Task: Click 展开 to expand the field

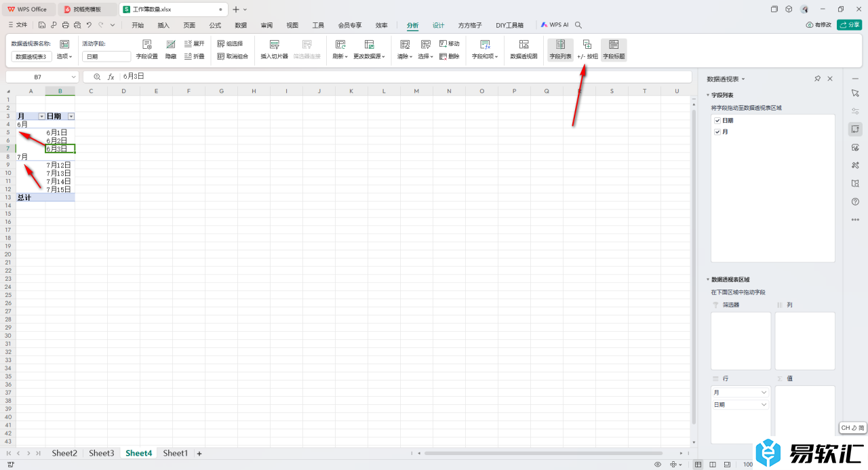Action: pyautogui.click(x=194, y=43)
